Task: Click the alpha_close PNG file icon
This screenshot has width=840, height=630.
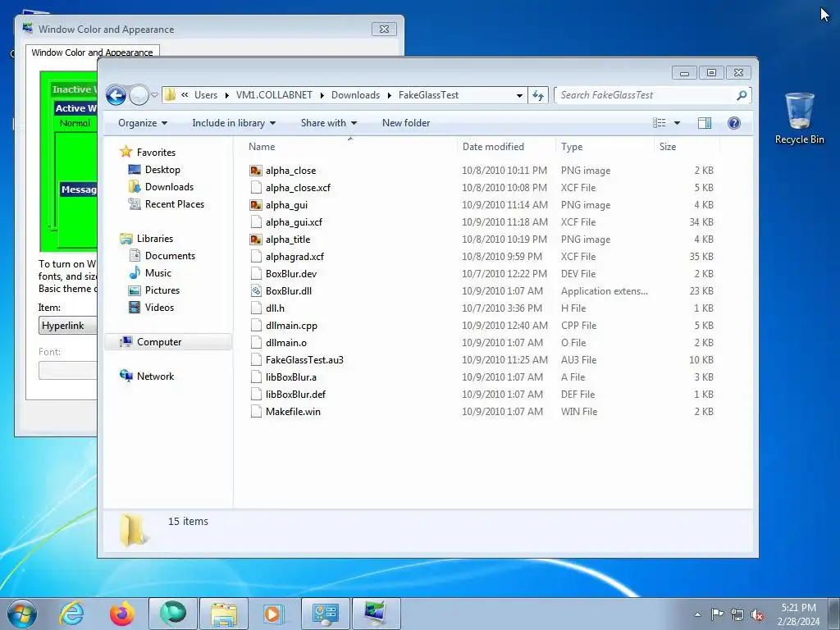Action: [x=256, y=171]
